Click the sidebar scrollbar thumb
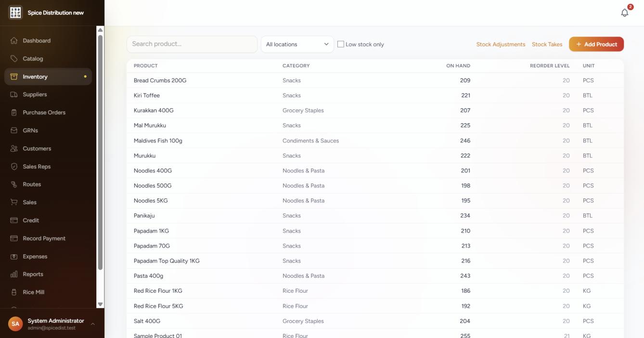 pyautogui.click(x=100, y=152)
